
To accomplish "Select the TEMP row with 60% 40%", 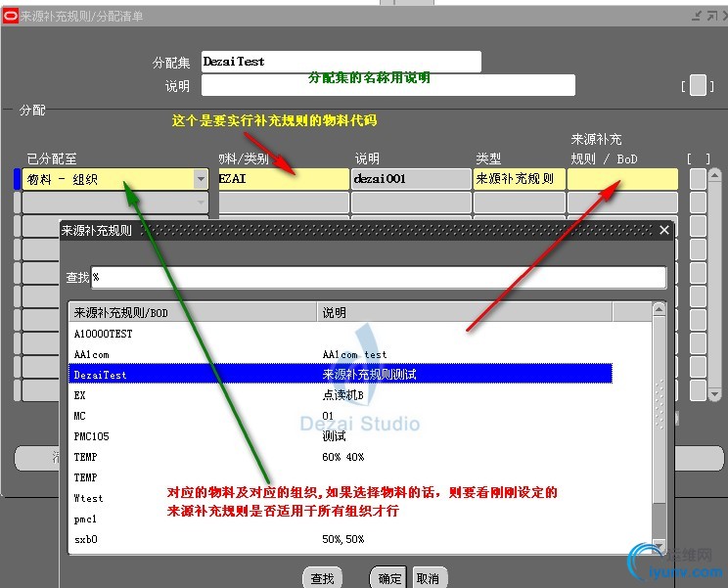I will coord(341,457).
